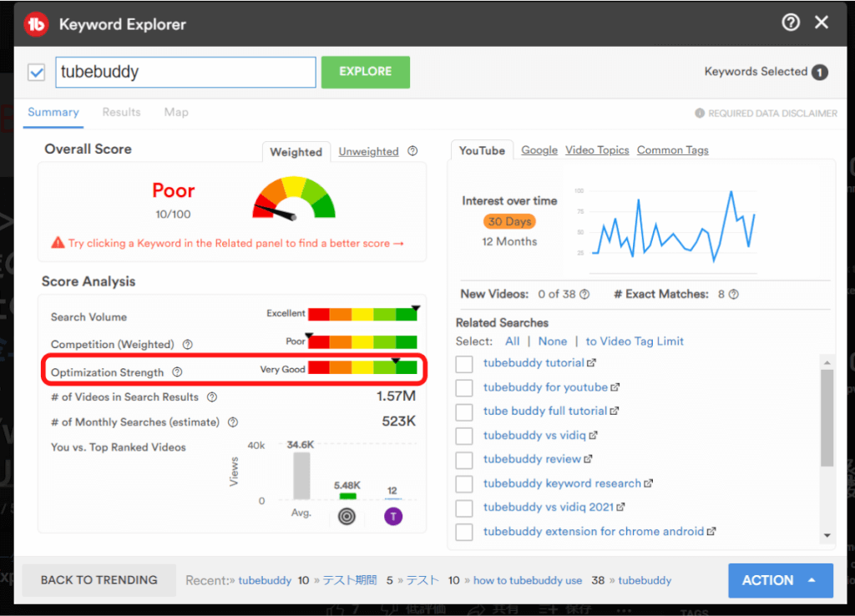855x616 pixels.
Task: Open the Google tab
Action: (x=539, y=150)
